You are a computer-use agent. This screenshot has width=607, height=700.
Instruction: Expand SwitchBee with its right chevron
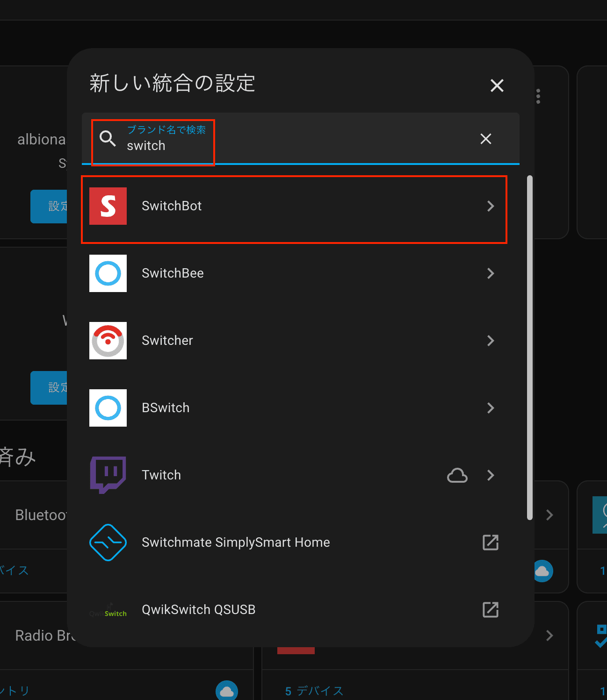[490, 273]
